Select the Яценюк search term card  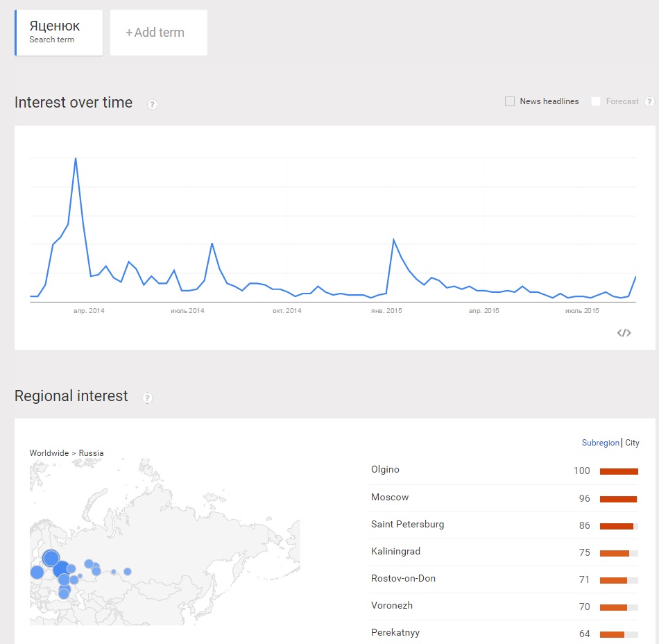point(59,33)
